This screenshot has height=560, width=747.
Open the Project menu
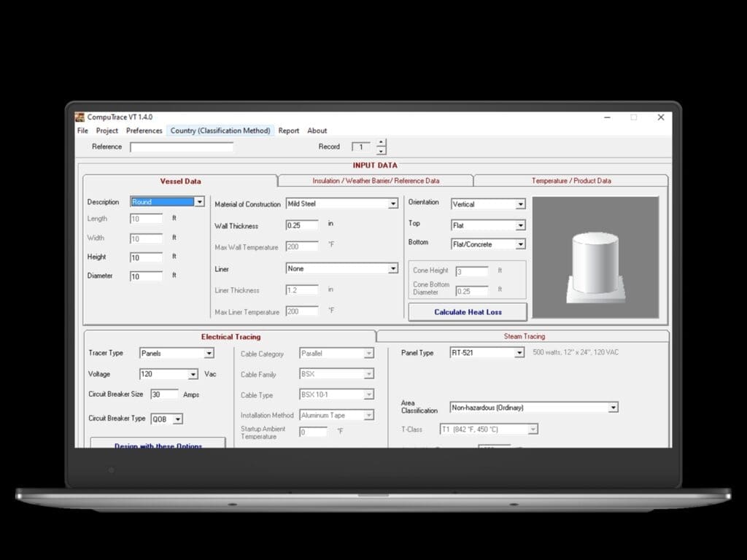pyautogui.click(x=107, y=131)
